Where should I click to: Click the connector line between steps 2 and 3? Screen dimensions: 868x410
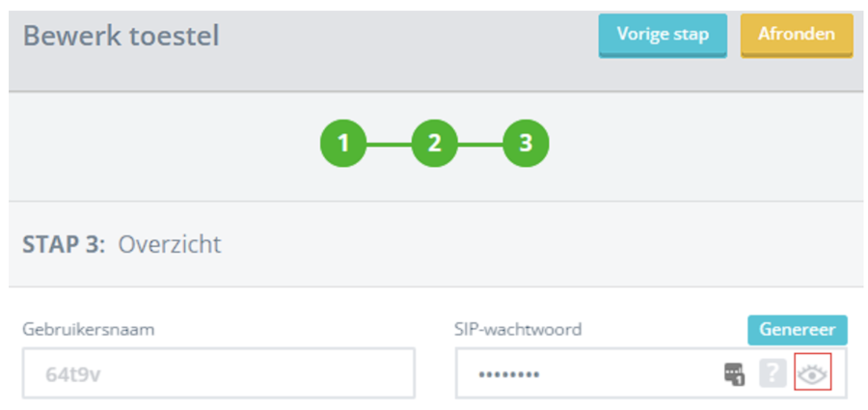(480, 144)
